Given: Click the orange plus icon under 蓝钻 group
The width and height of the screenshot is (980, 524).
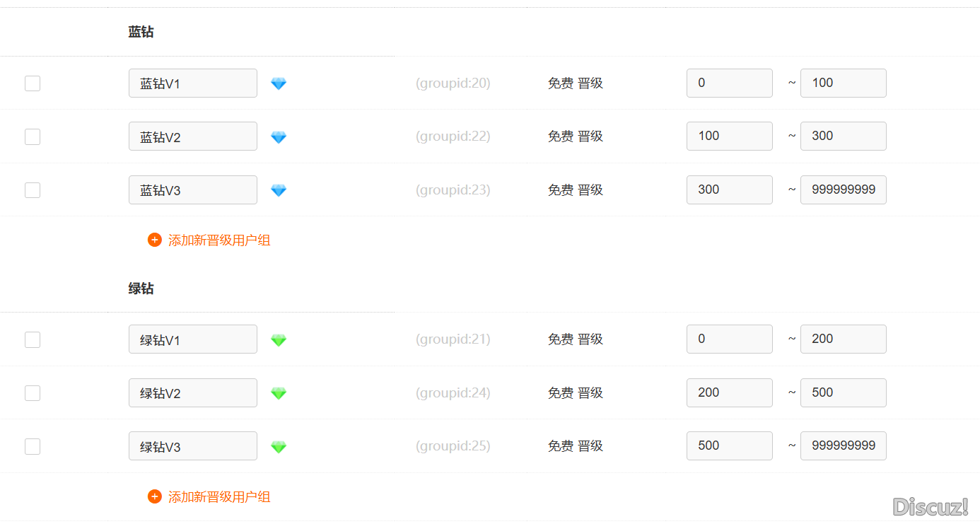Looking at the screenshot, I should point(155,240).
